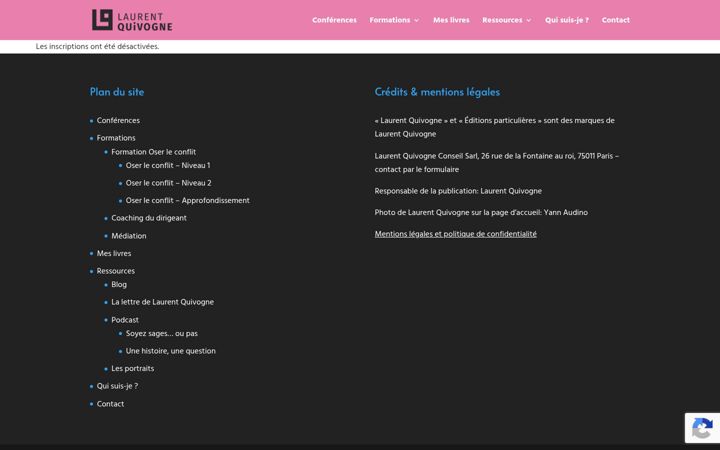This screenshot has height=450, width=720.
Task: Click the Responsable de la publication line
Action: [x=458, y=191]
